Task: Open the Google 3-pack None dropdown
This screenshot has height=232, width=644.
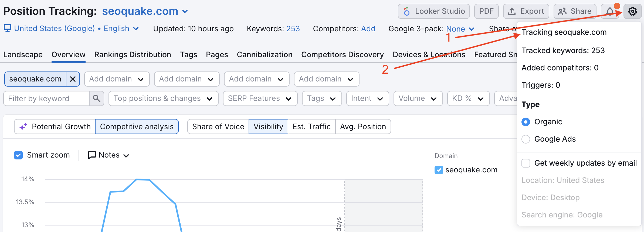Action: pyautogui.click(x=460, y=29)
